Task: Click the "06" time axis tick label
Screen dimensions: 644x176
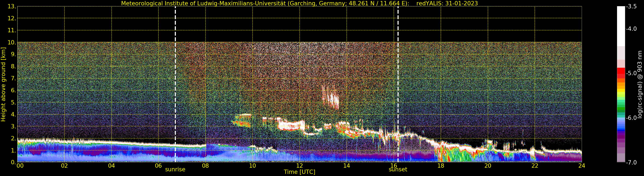Action: 159,166
